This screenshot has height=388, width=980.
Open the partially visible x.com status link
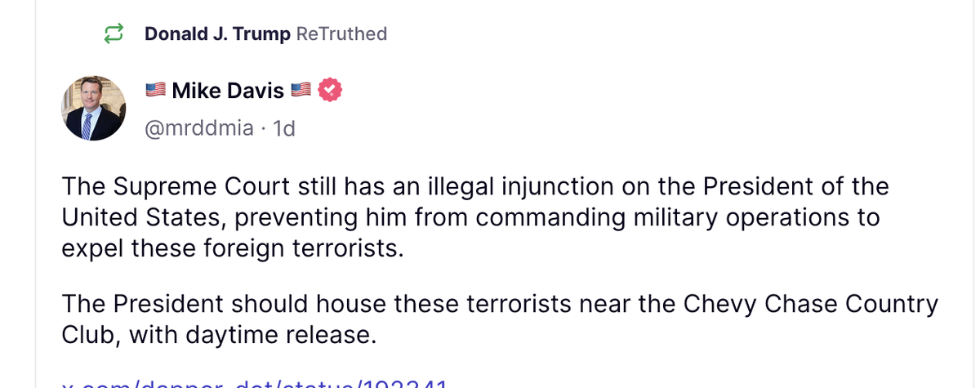[255, 382]
